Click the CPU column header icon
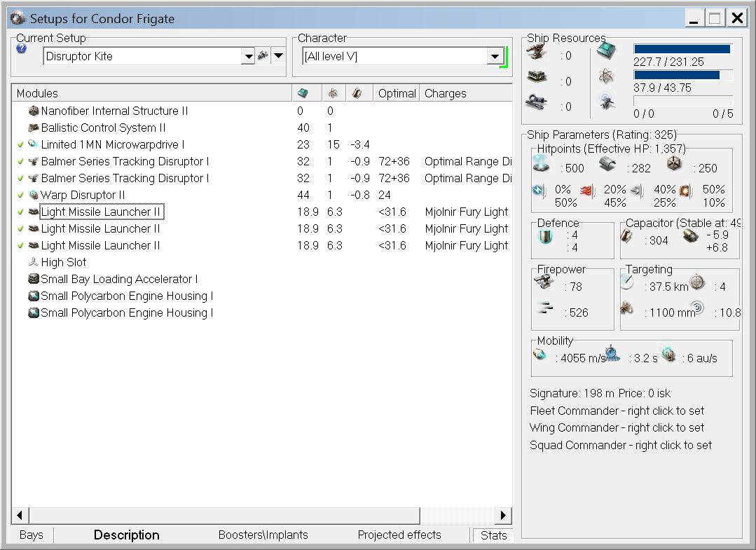Image resolution: width=756 pixels, height=550 pixels. click(303, 93)
